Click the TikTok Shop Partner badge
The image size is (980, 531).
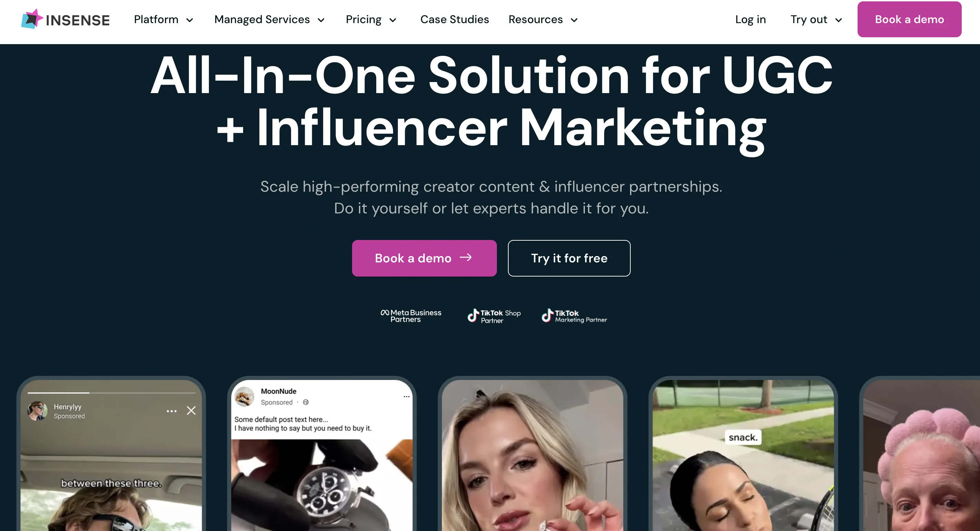(494, 316)
